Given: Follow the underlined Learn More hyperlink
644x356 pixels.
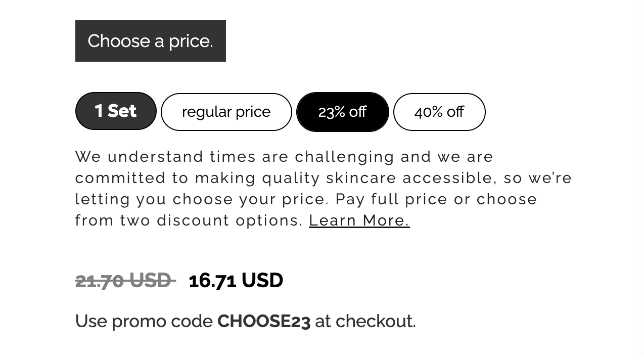Looking at the screenshot, I should 359,220.
